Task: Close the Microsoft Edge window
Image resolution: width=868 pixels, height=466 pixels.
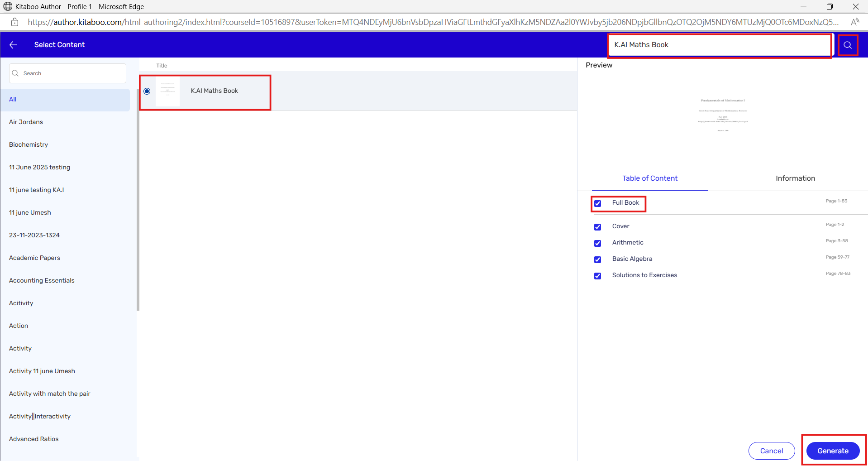Action: [x=855, y=6]
